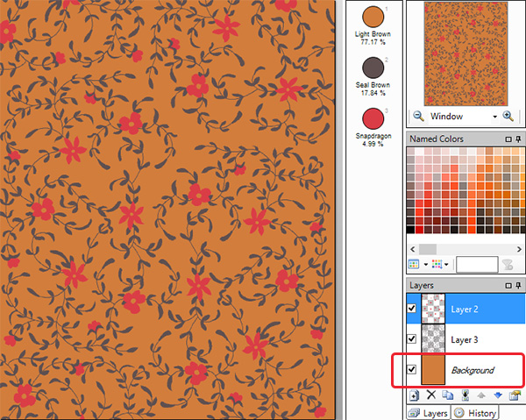Hide Layer 2 using its checkbox
The width and height of the screenshot is (526, 420).
(x=413, y=308)
